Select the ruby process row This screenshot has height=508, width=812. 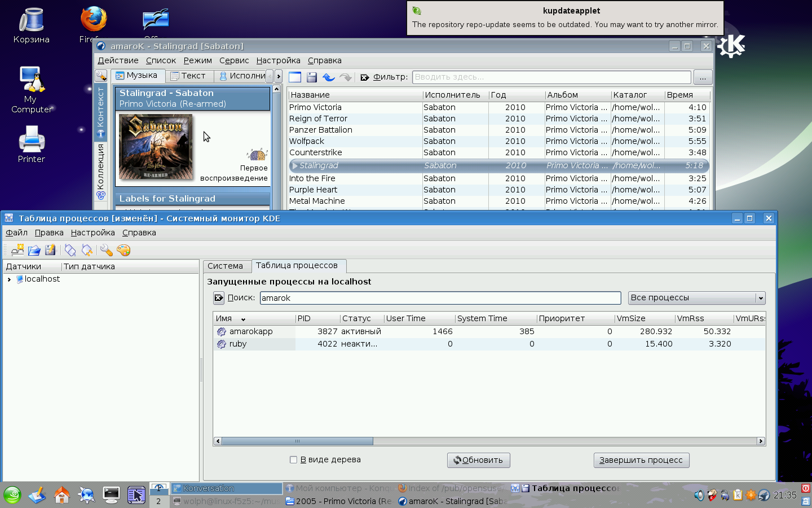coord(489,344)
